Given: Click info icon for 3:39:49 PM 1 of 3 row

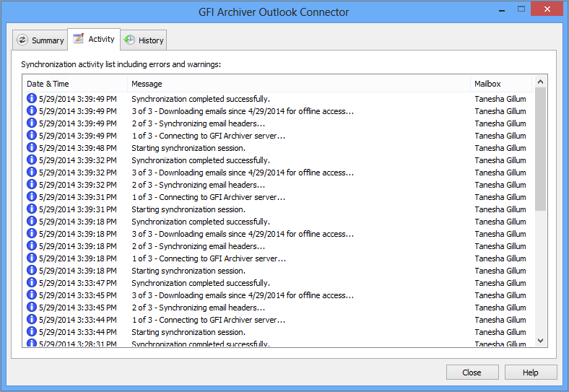Looking at the screenshot, I should pos(32,135).
